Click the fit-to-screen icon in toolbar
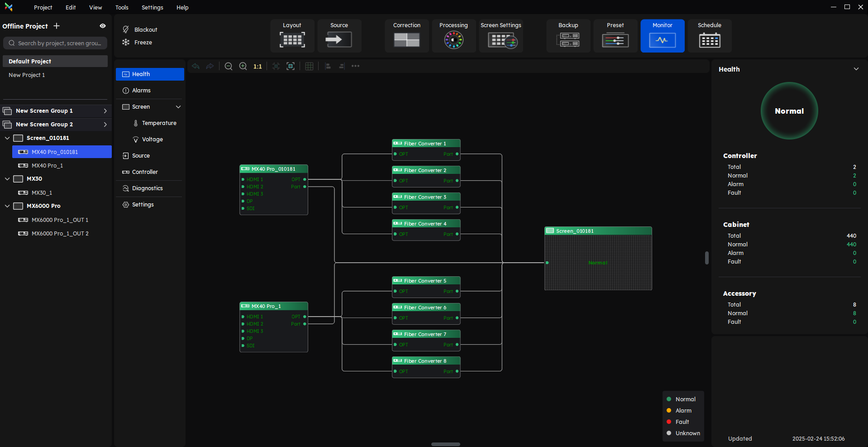868x447 pixels. pos(291,66)
